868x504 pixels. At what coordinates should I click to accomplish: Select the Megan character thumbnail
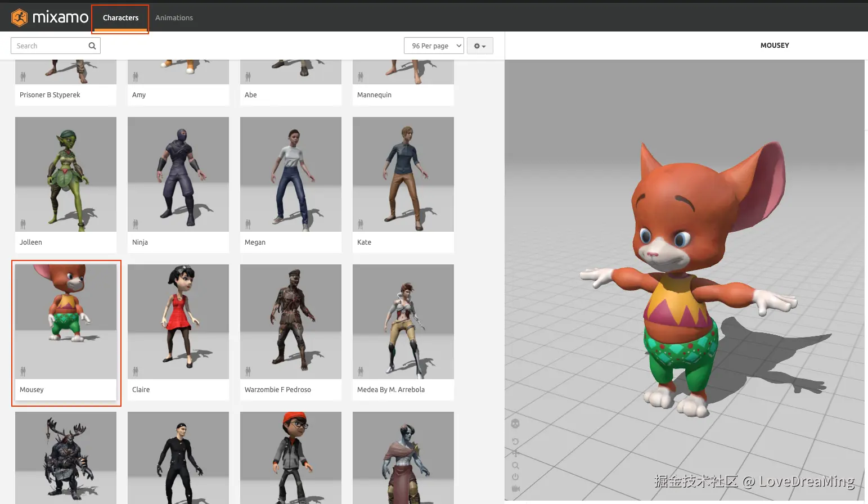(291, 174)
